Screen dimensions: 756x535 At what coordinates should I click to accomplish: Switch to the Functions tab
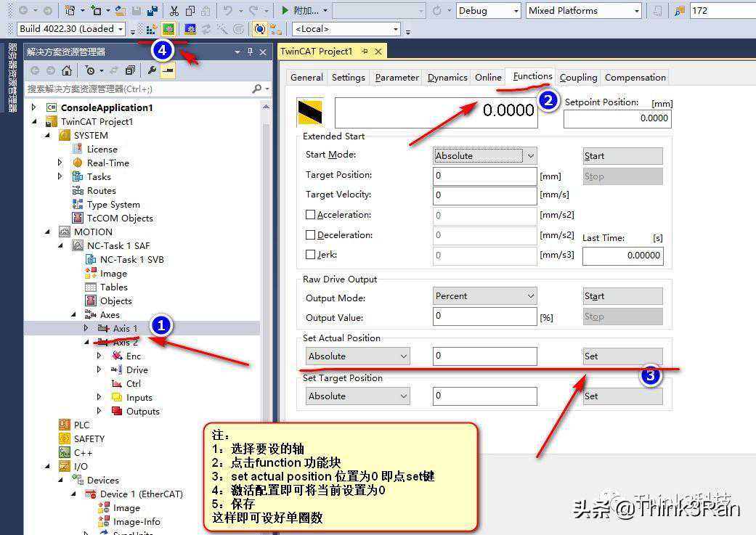[x=532, y=76]
